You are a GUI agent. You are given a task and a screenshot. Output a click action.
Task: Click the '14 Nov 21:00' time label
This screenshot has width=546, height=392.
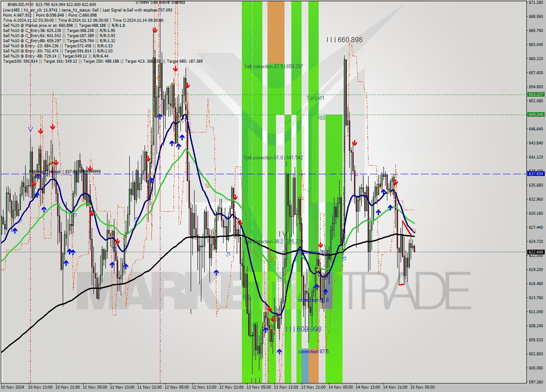(395, 387)
